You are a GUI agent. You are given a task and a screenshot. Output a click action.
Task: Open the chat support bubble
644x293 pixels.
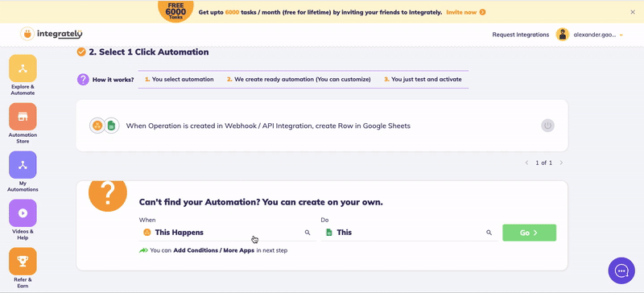[x=621, y=270]
